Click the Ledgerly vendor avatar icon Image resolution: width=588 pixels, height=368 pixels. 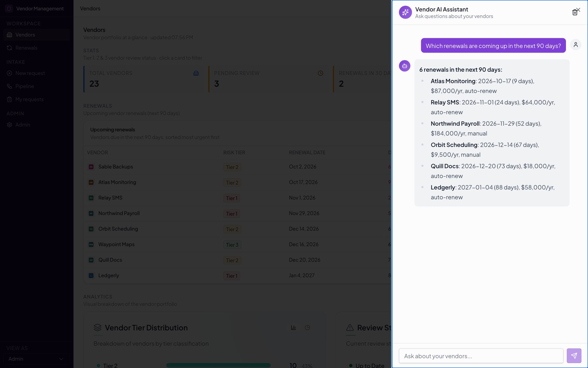[91, 276]
